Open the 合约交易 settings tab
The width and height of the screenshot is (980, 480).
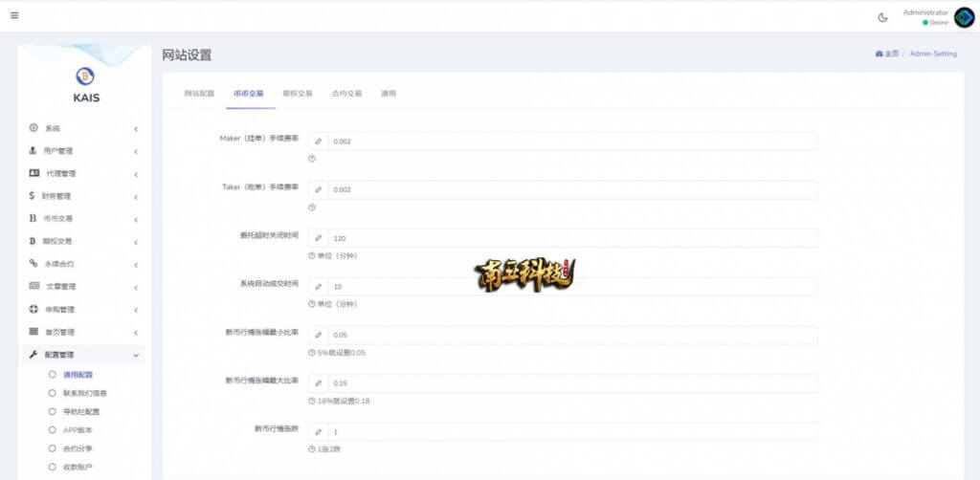(x=346, y=94)
